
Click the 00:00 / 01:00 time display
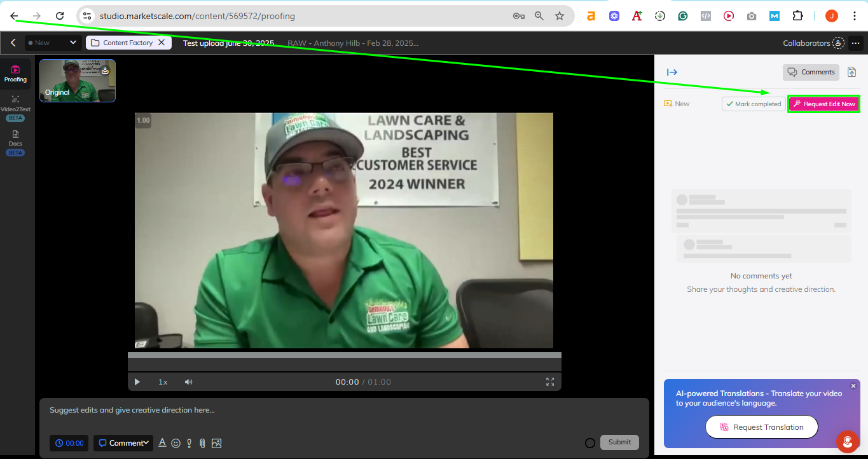point(363,382)
